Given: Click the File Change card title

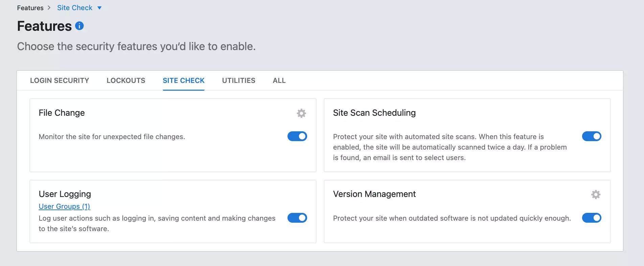Looking at the screenshot, I should point(62,113).
